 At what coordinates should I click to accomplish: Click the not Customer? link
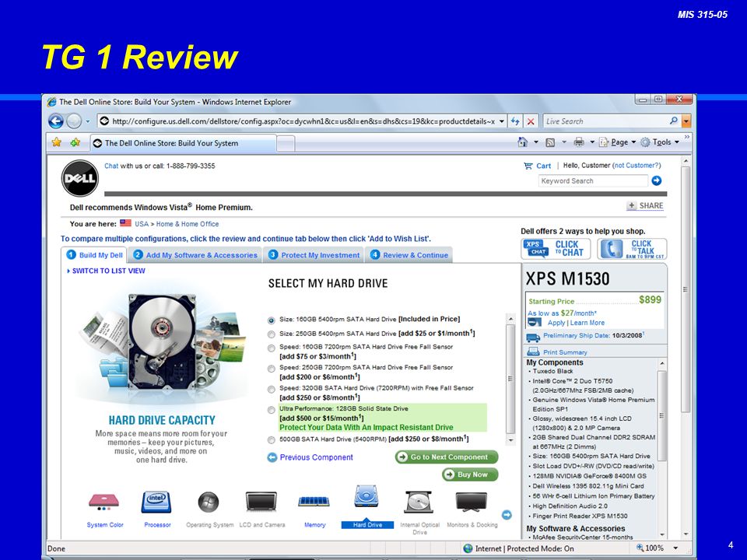point(637,165)
